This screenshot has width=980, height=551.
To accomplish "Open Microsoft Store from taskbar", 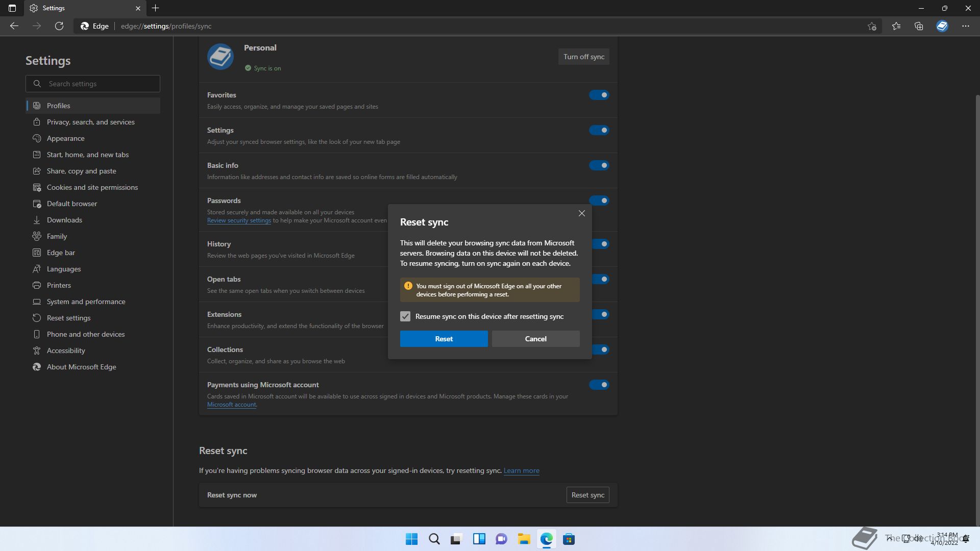I will click(569, 539).
